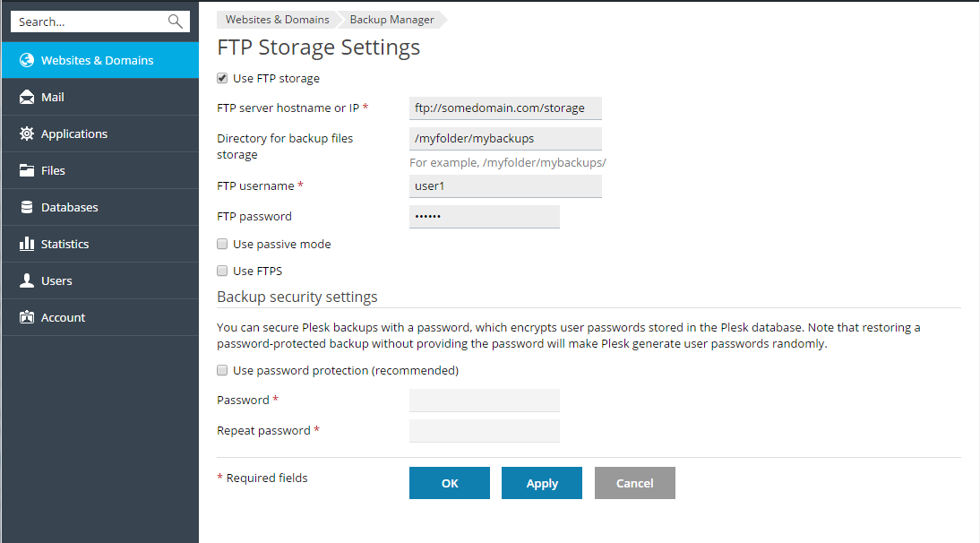Click the FTP username input field
The width and height of the screenshot is (980, 543).
point(505,186)
